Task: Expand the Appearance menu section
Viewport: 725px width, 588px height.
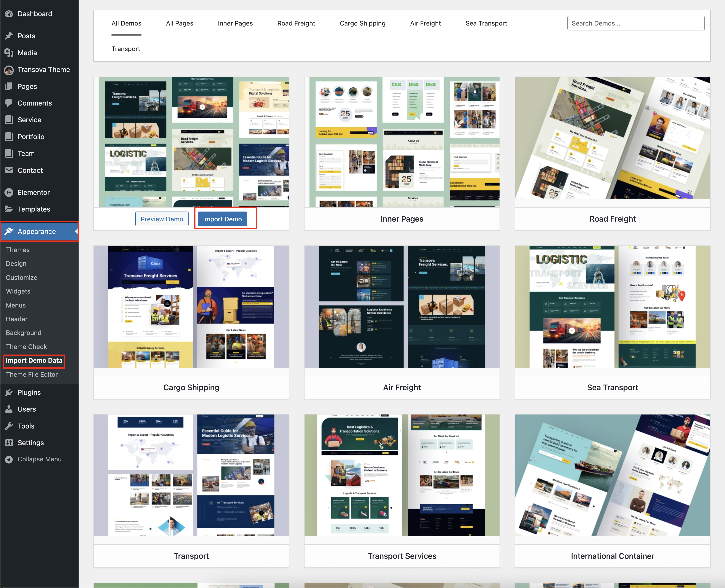Action: coord(37,232)
